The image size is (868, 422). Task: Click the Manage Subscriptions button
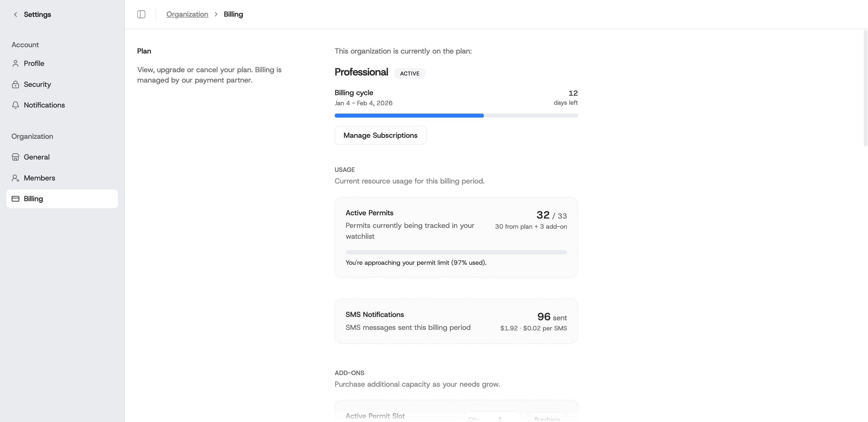[380, 135]
